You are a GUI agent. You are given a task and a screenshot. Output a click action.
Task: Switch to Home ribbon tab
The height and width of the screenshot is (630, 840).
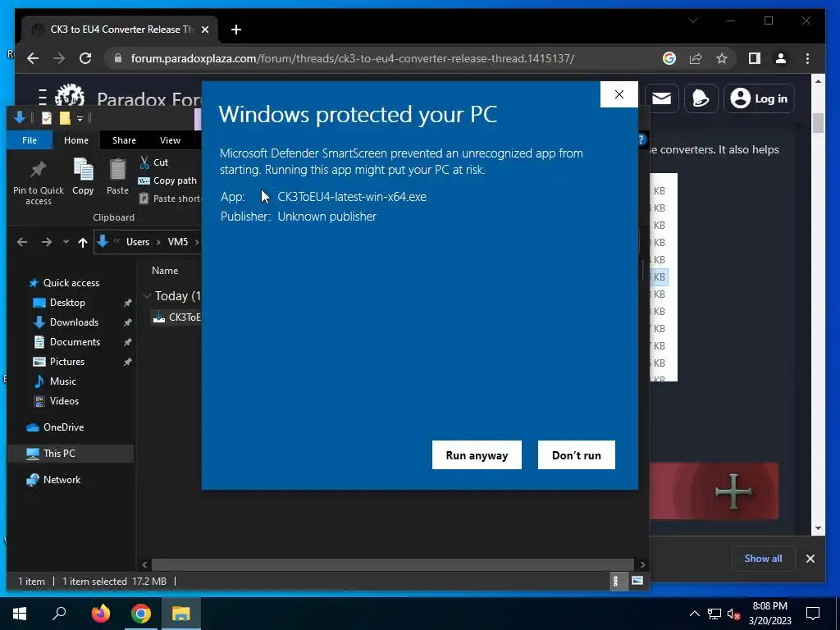coord(76,140)
